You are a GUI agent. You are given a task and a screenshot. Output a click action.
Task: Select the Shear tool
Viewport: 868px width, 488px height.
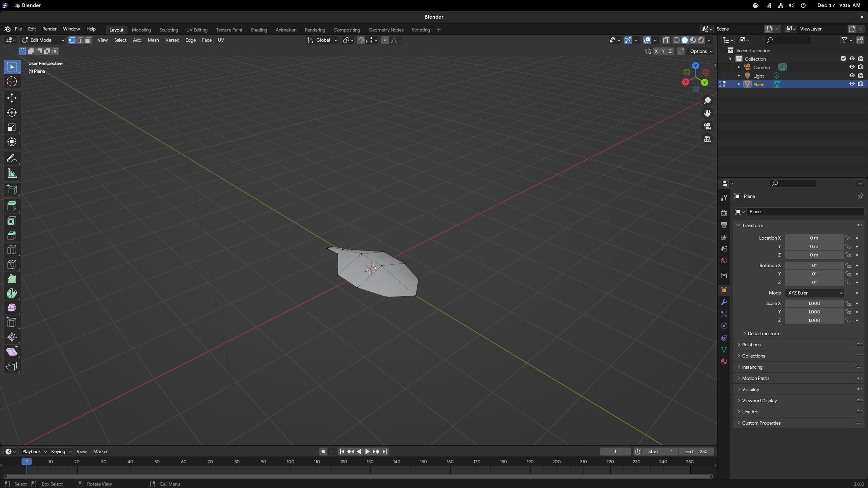click(12, 352)
